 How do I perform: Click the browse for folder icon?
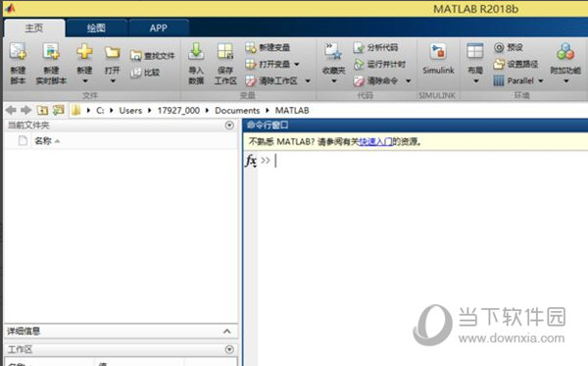(58, 110)
